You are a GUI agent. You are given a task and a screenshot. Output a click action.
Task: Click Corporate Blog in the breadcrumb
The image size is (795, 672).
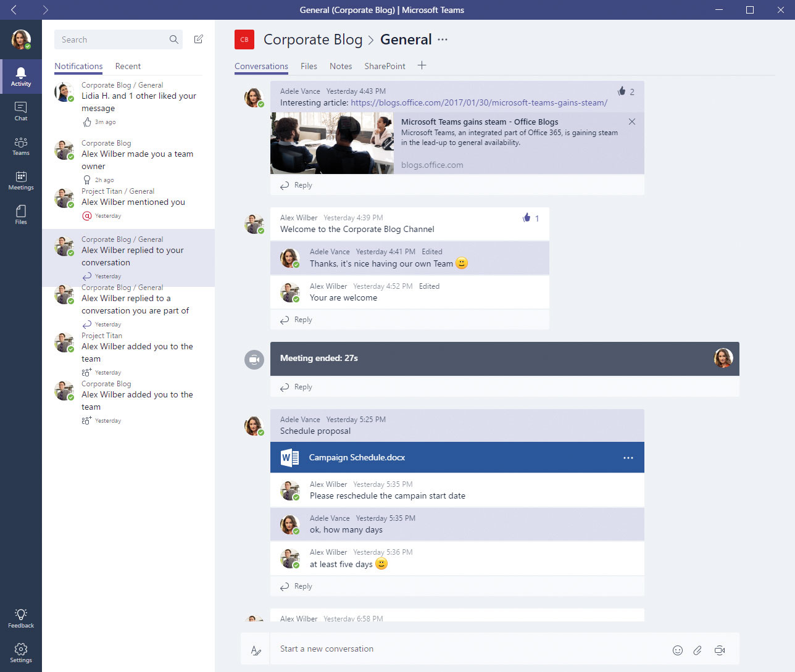coord(313,39)
